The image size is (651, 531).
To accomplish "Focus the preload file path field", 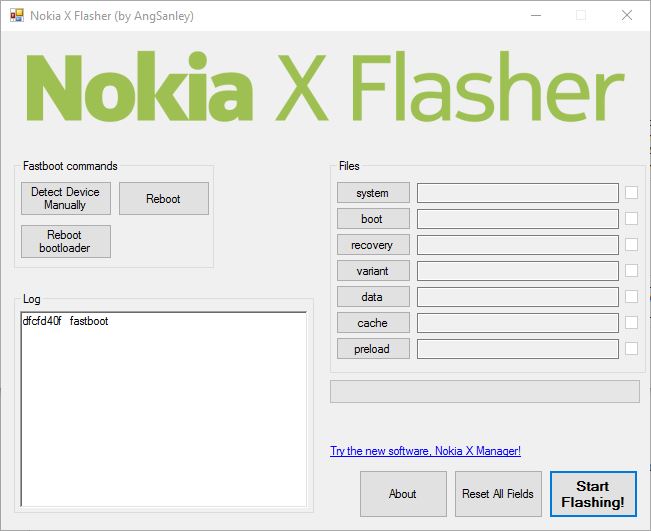I will point(518,349).
